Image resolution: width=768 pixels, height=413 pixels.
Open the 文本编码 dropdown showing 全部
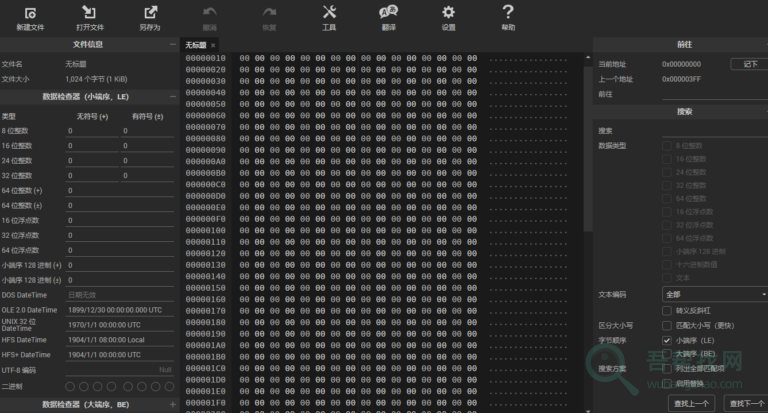coord(712,295)
